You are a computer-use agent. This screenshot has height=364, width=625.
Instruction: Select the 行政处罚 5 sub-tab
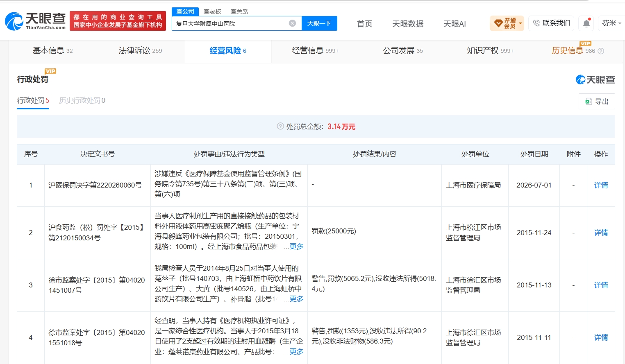pyautogui.click(x=33, y=100)
